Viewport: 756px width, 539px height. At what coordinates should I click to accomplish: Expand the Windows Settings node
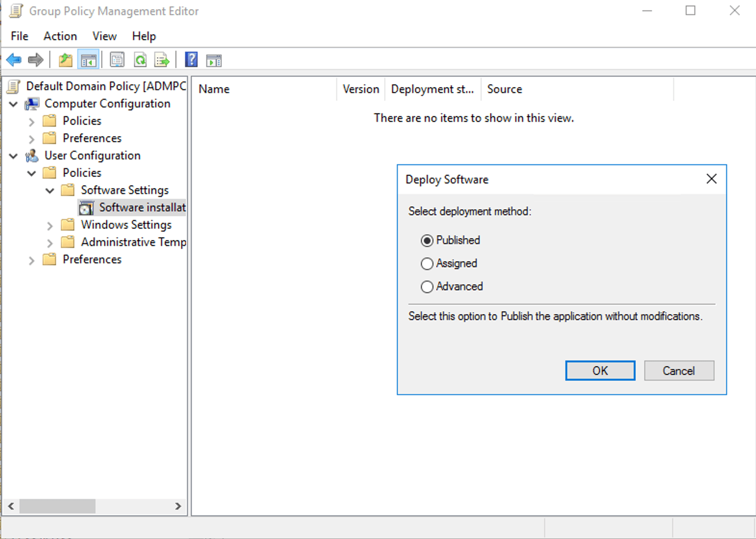(x=50, y=225)
